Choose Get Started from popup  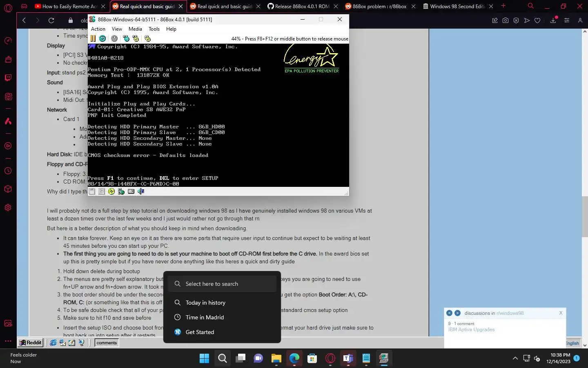222,332
